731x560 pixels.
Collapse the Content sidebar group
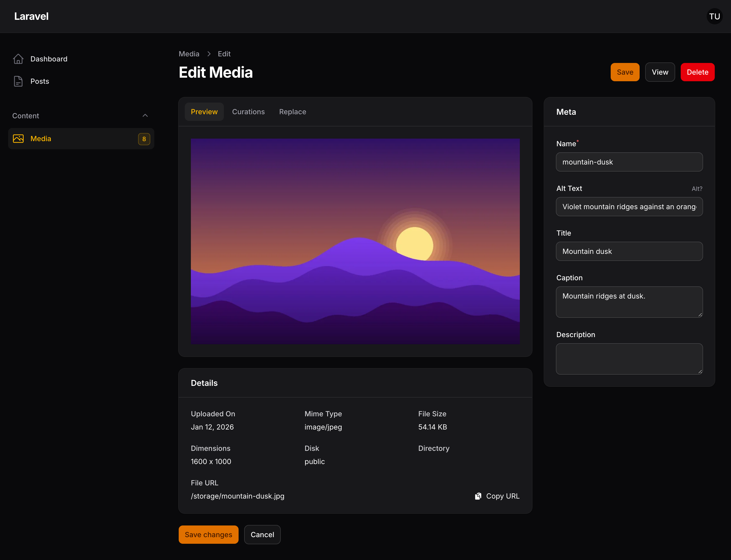(145, 116)
